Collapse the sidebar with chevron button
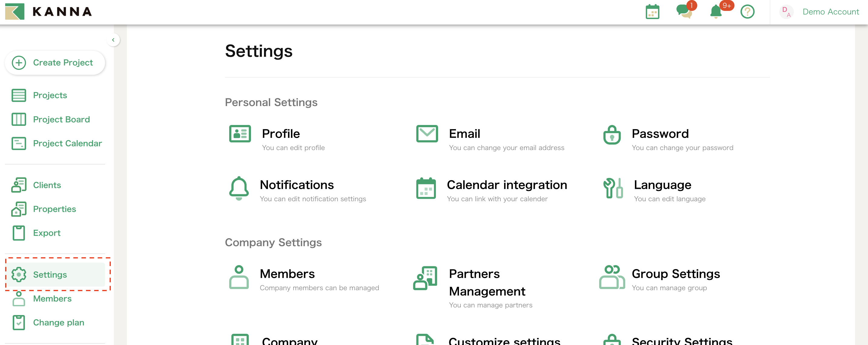The width and height of the screenshot is (868, 345). tap(113, 40)
